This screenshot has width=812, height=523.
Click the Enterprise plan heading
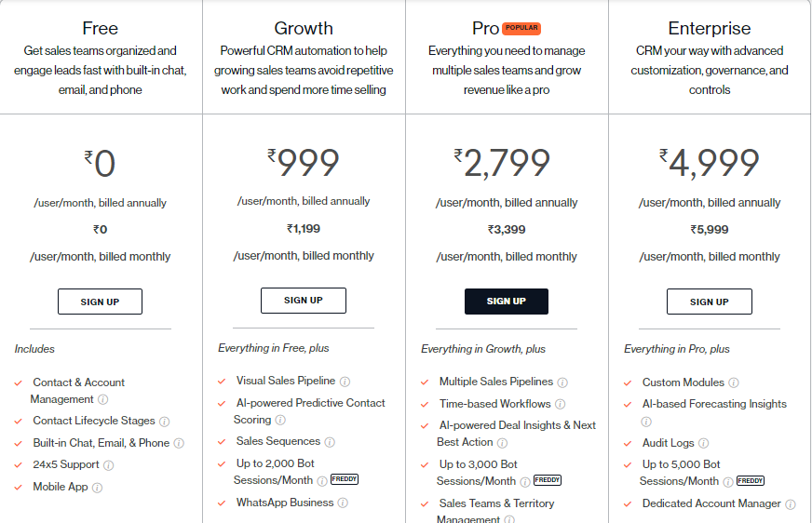[710, 28]
